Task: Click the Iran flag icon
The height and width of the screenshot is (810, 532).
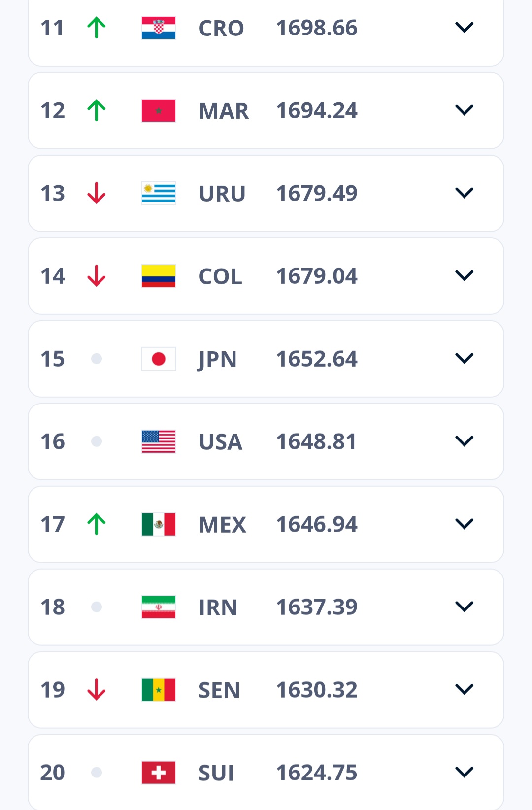Action: (x=159, y=607)
